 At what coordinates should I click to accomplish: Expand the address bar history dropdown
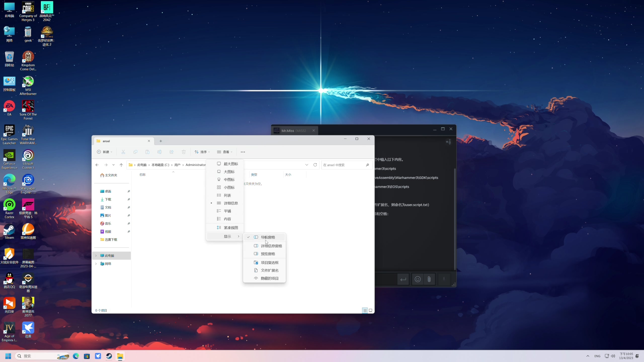coord(307,165)
